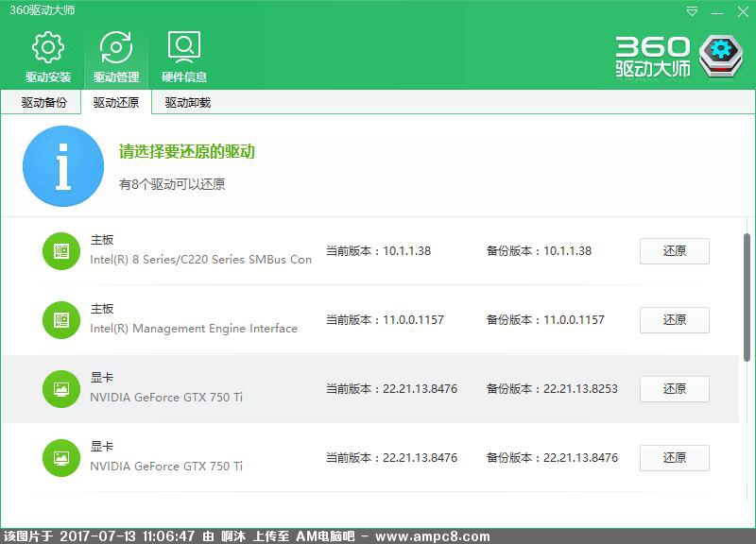
Task: Click the heading 请选择要还原的驱动
Action: pyautogui.click(x=187, y=152)
